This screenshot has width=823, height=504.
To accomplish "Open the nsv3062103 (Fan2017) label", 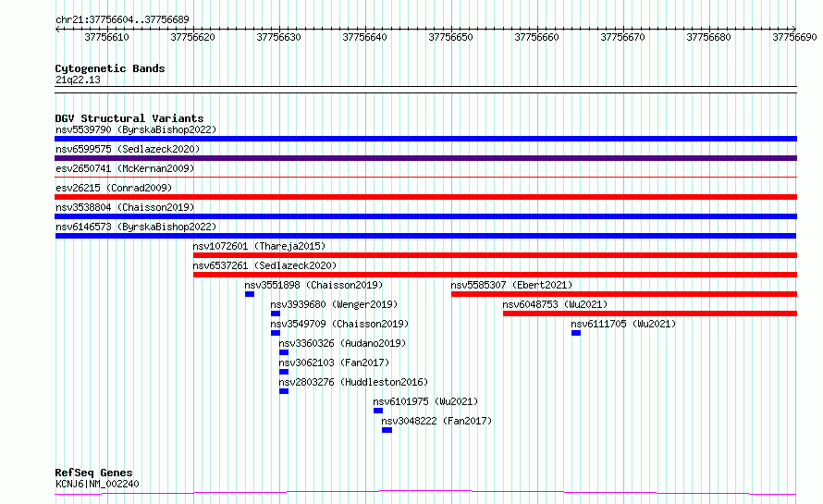I will 334,363.
